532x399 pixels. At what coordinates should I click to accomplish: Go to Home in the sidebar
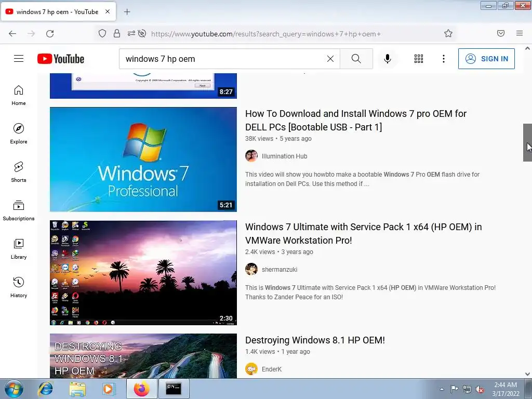tap(19, 96)
